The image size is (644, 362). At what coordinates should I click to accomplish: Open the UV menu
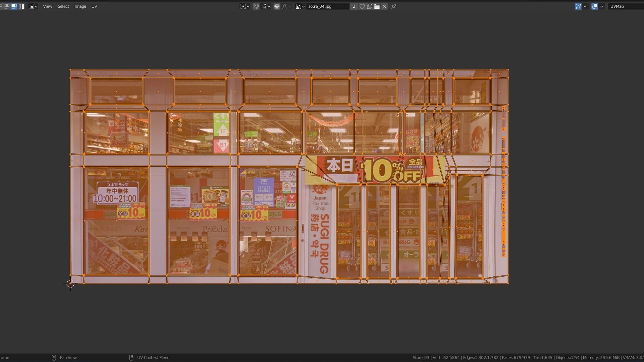(94, 6)
